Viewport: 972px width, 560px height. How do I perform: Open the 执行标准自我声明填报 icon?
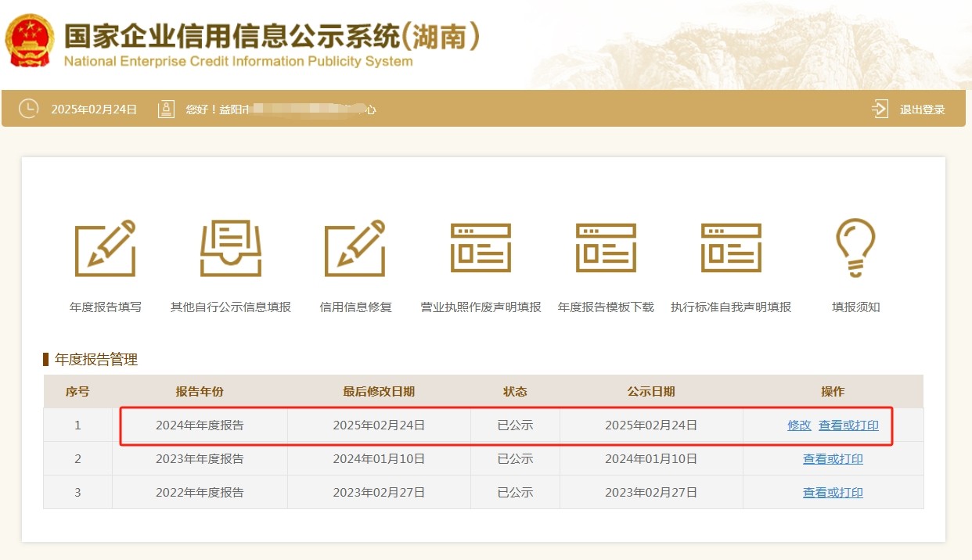731,248
